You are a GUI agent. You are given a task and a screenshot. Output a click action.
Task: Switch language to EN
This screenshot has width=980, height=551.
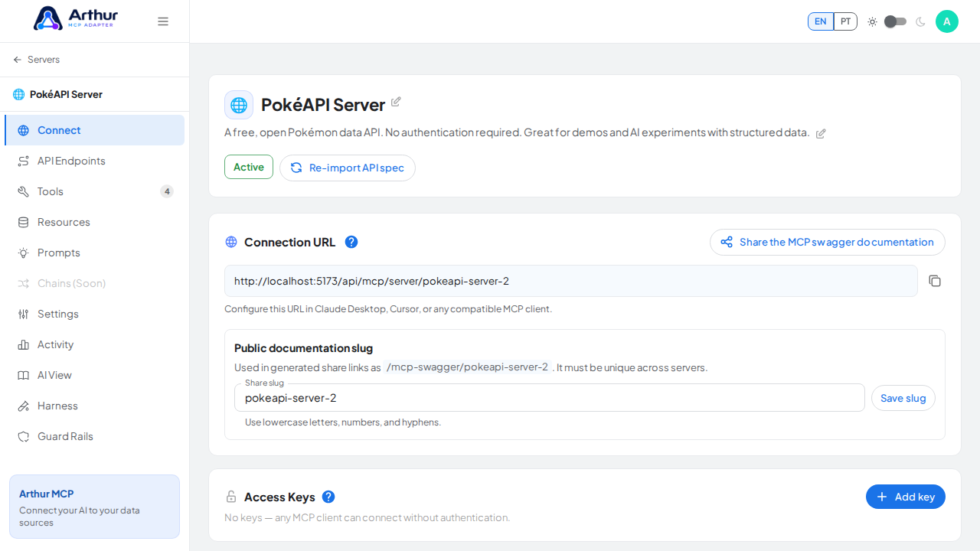click(820, 21)
